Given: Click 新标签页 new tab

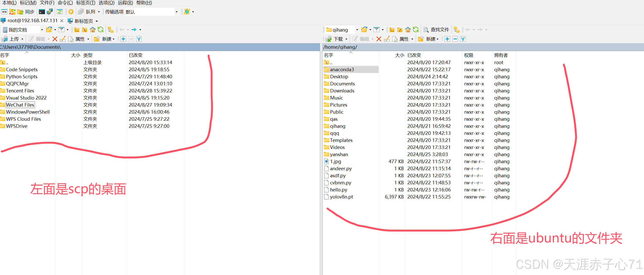Looking at the screenshot, I should (x=83, y=21).
